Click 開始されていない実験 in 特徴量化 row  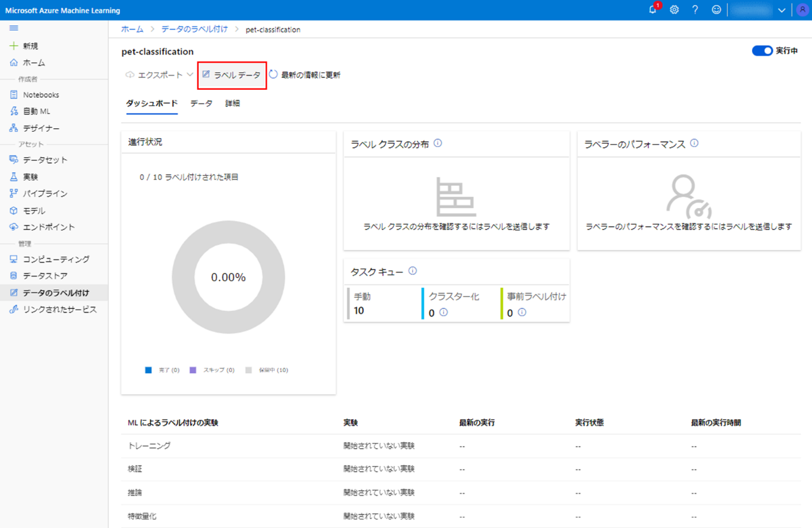coord(379,516)
